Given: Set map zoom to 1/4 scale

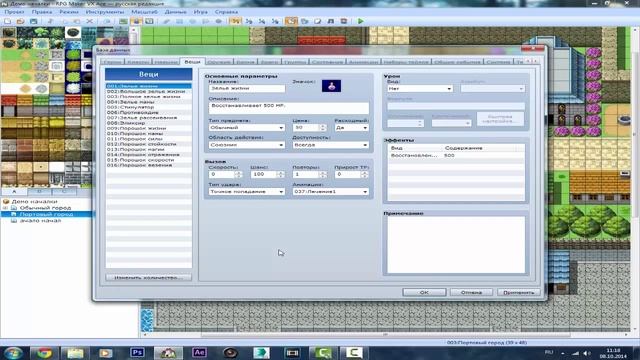Looking at the screenshot, I should point(262,21).
